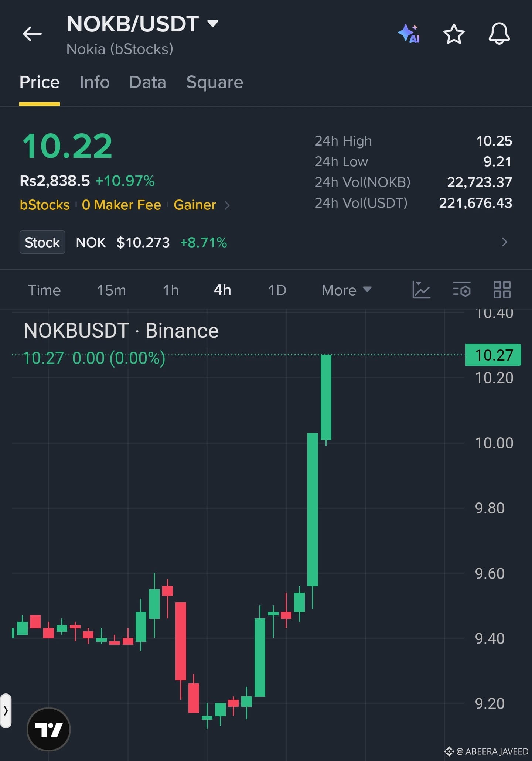Expand the side panel handle arrow
The image size is (532, 761).
click(6, 710)
